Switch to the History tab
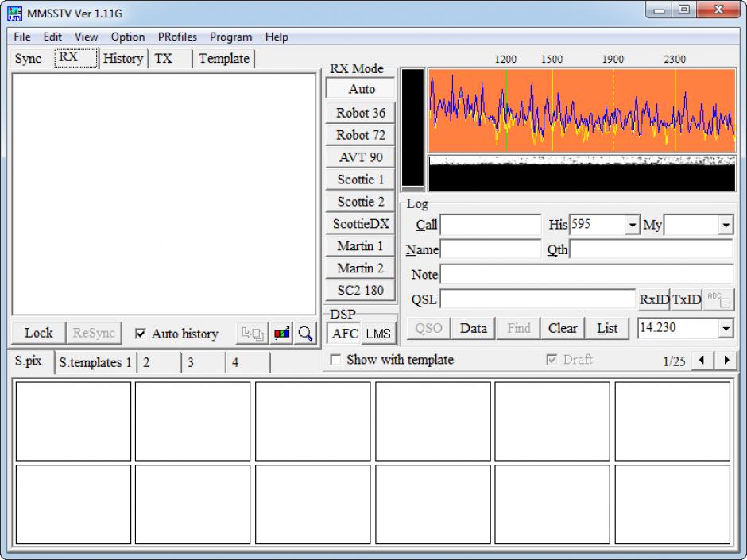 tap(123, 59)
